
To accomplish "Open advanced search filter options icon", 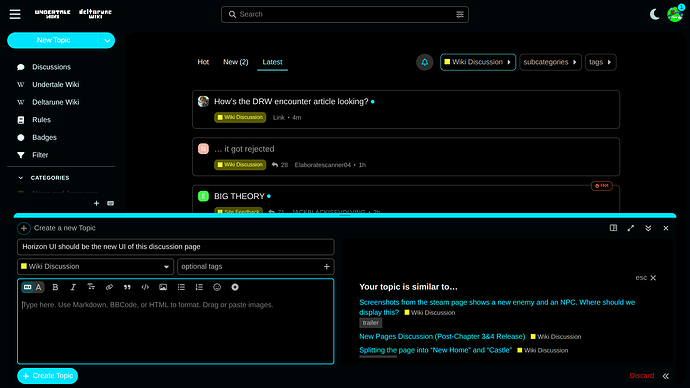I will click(x=460, y=15).
